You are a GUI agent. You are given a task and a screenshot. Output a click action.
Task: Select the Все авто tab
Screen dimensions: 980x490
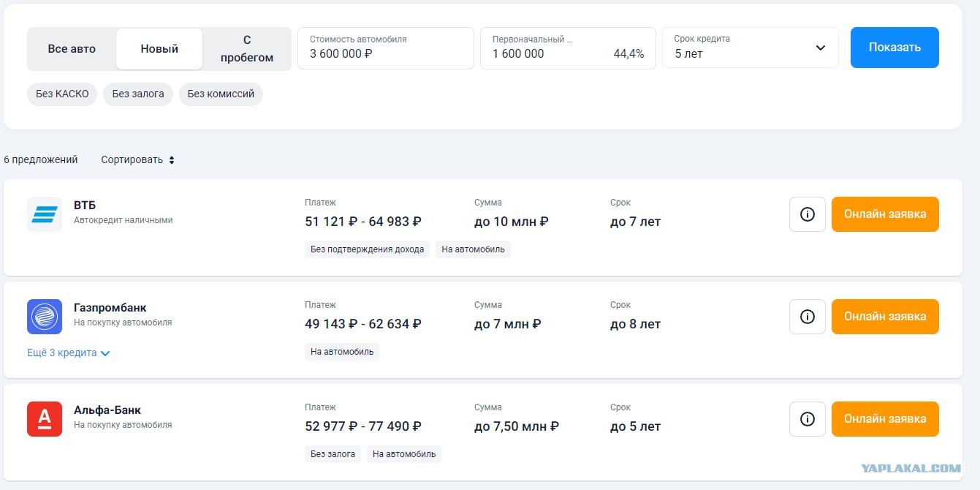(72, 49)
